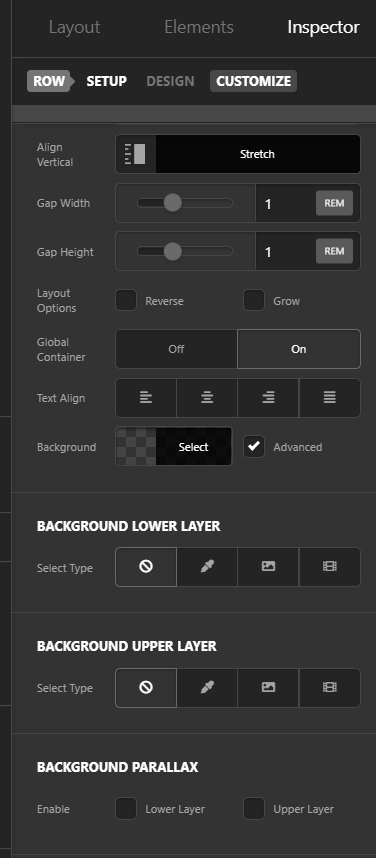The image size is (376, 858).
Task: Click the Row breadcrumb label
Action: click(x=49, y=81)
